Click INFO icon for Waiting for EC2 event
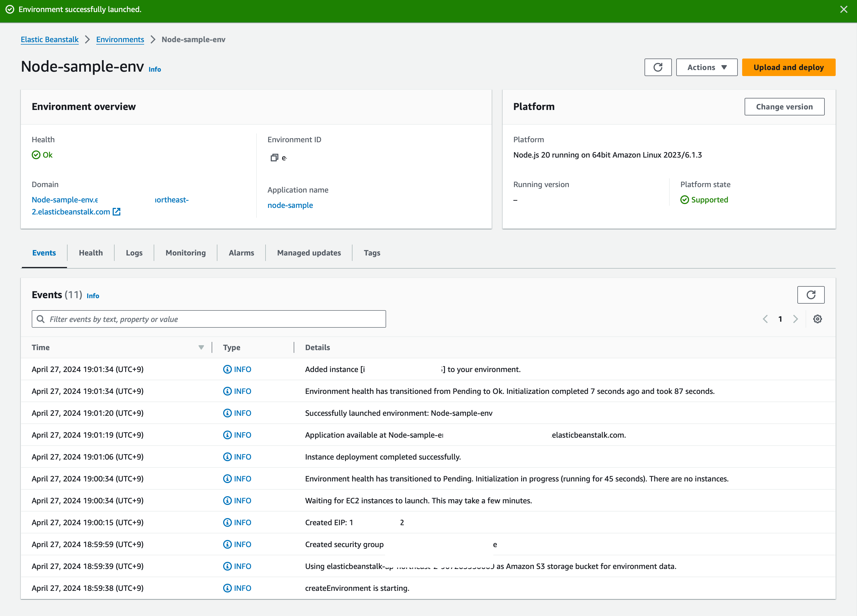The width and height of the screenshot is (857, 616). point(228,501)
